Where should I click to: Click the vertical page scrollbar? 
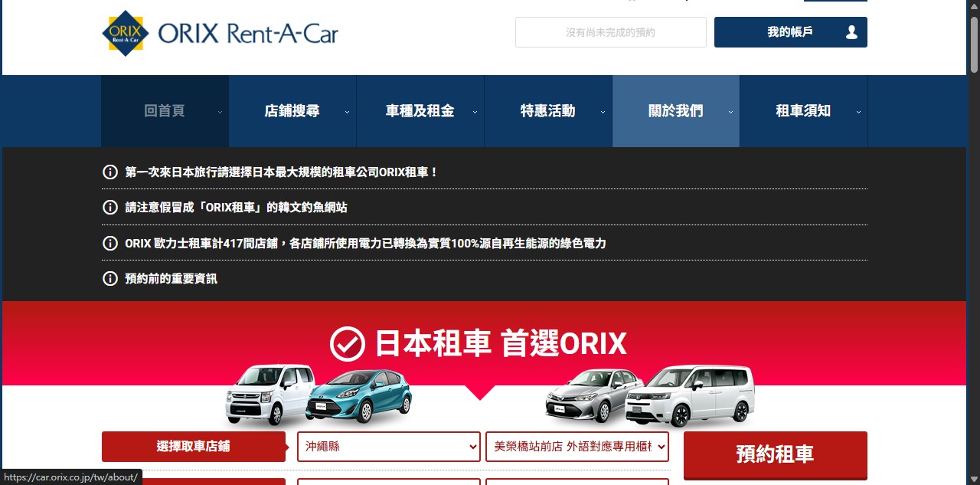tap(974, 230)
